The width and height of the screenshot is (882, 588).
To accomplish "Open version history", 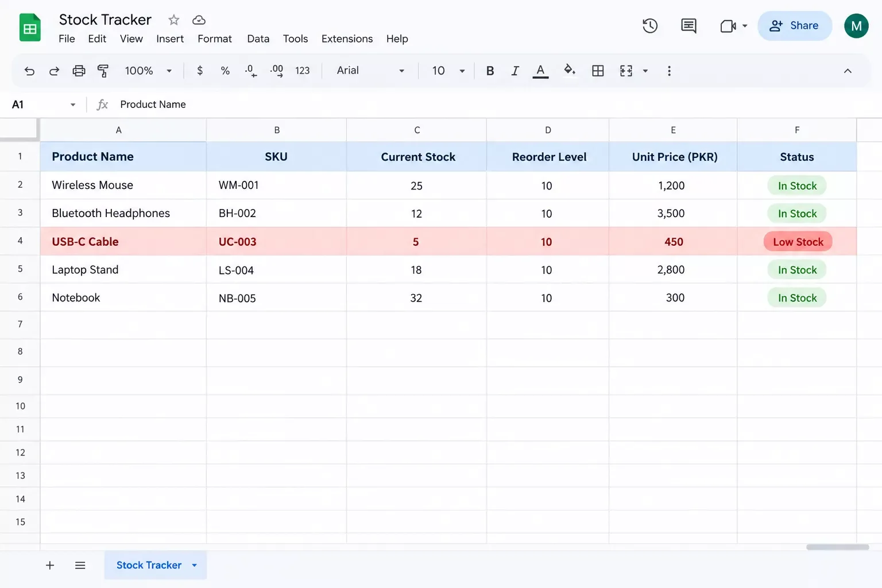I will click(x=650, y=26).
